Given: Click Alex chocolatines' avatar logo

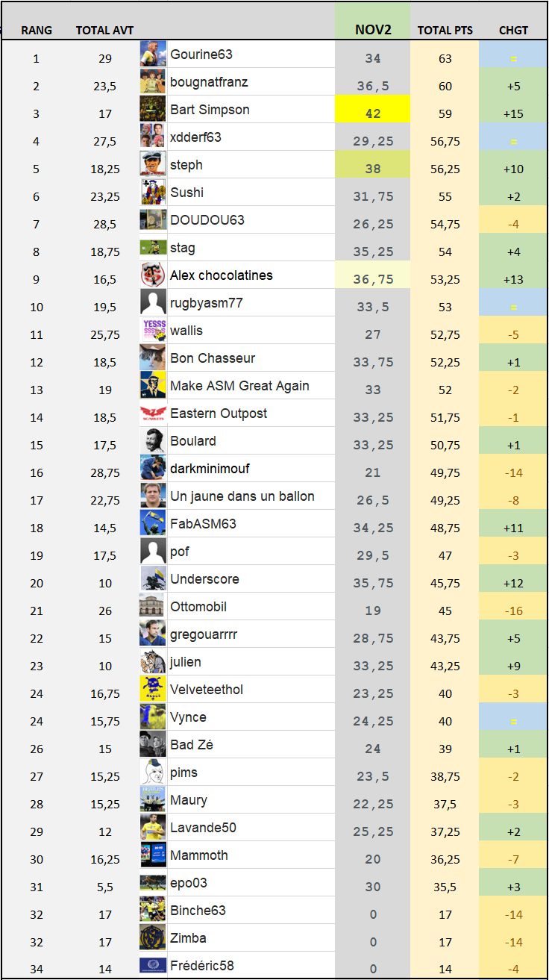Looking at the screenshot, I should click(x=153, y=275).
